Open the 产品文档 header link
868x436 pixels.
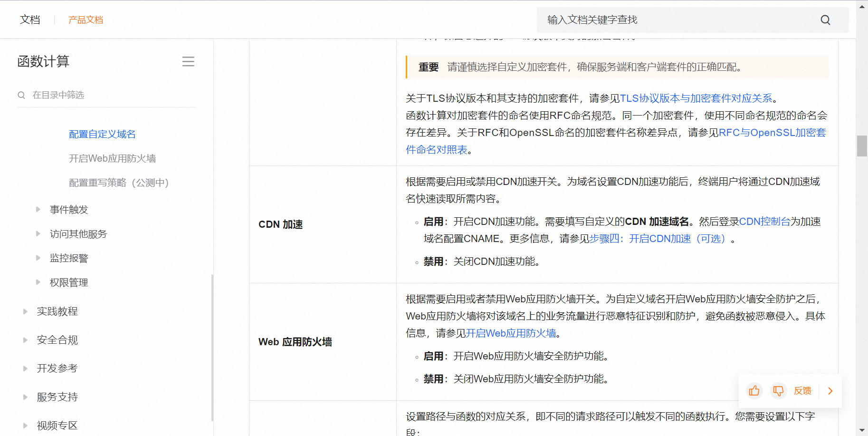coord(86,20)
